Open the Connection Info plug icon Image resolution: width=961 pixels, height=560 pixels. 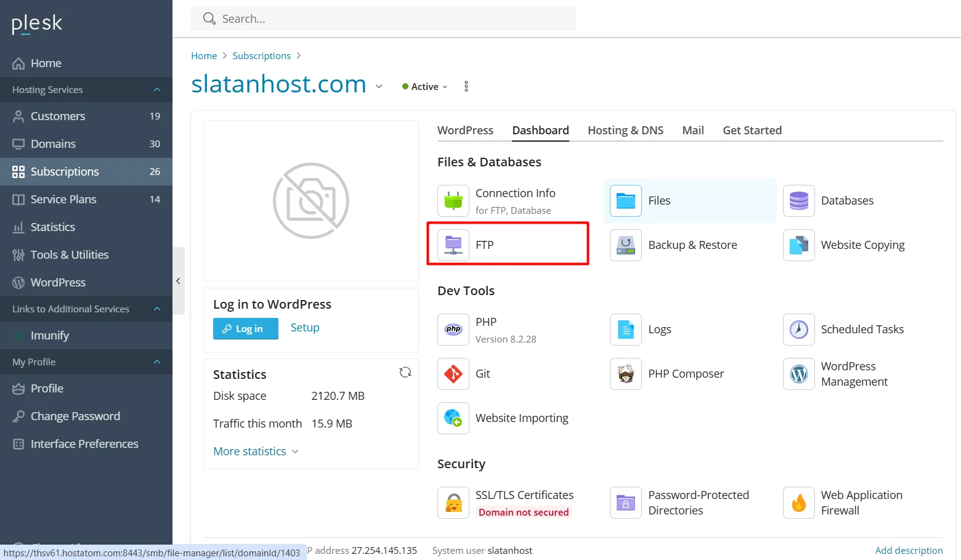pyautogui.click(x=453, y=201)
